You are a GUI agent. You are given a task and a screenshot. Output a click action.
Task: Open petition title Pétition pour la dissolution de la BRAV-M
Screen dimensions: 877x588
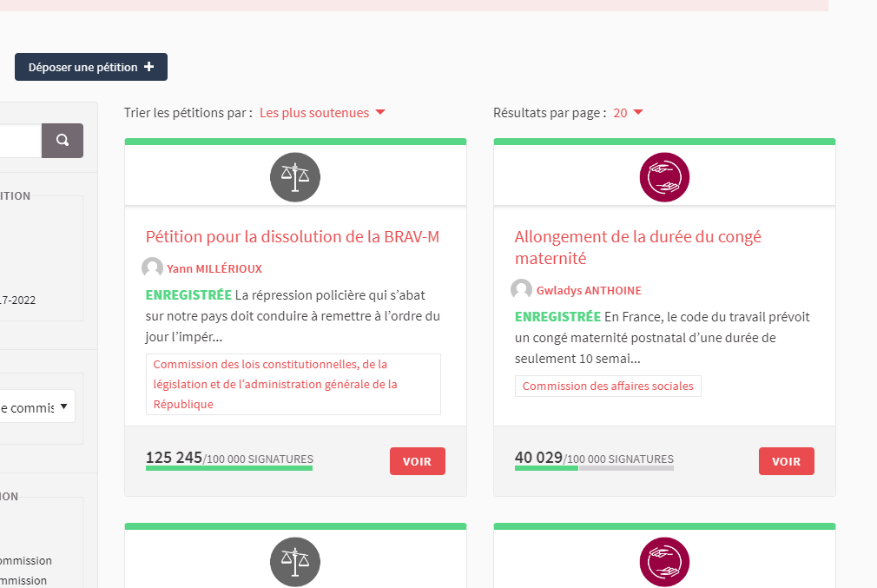293,236
